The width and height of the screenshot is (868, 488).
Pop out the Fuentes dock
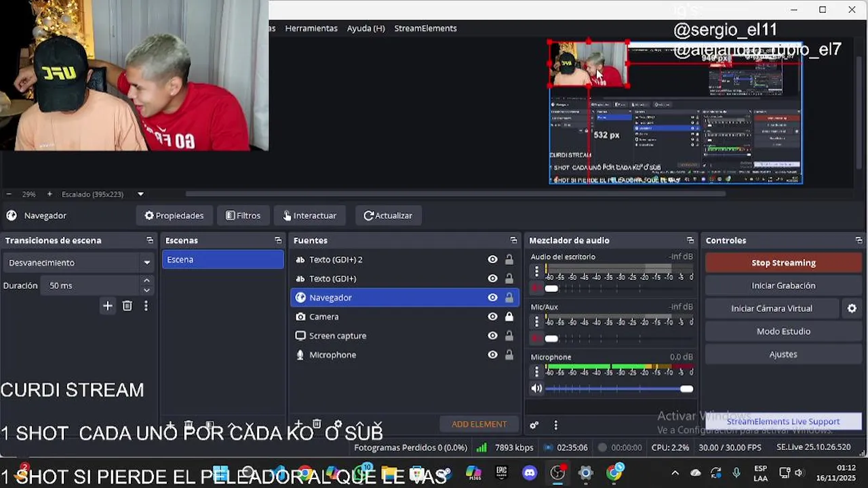pos(513,241)
